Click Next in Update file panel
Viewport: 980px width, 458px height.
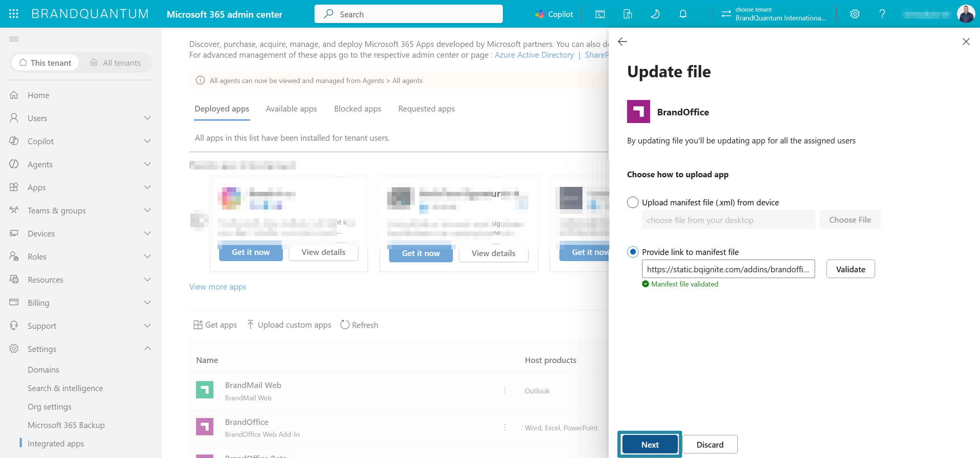[650, 445]
